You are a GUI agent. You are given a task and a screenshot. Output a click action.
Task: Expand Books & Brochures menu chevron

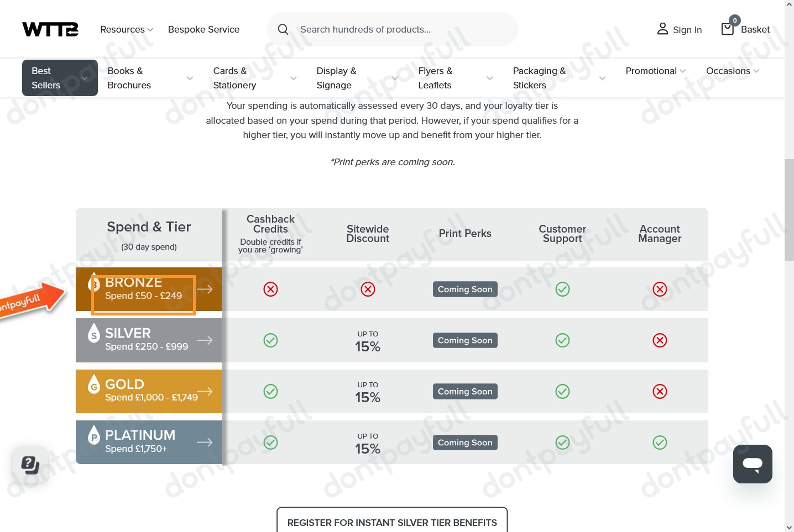point(190,78)
